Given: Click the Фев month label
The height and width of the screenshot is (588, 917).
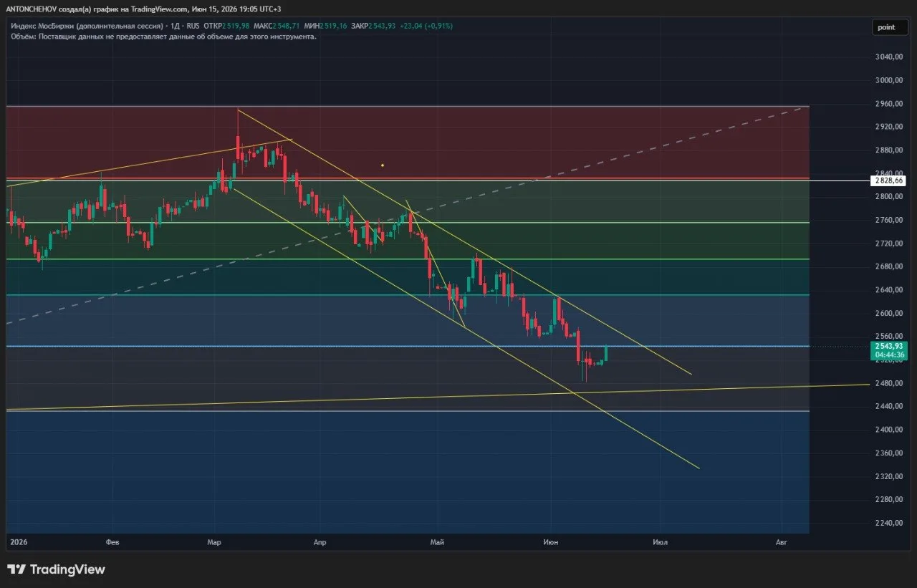Looking at the screenshot, I should (x=112, y=543).
